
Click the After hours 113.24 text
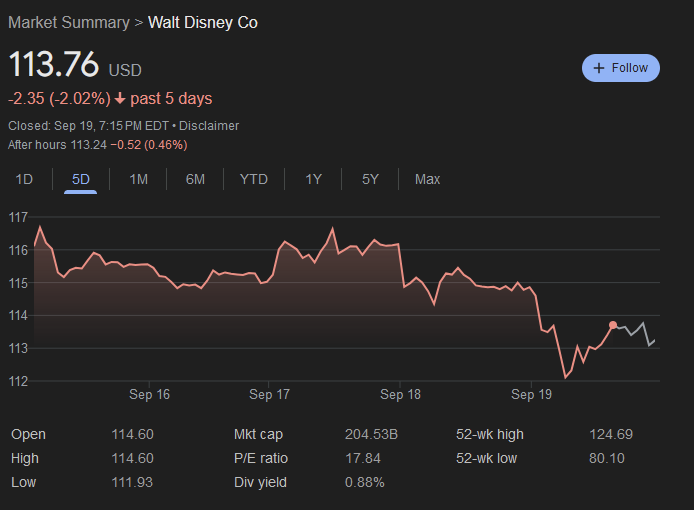pos(58,145)
